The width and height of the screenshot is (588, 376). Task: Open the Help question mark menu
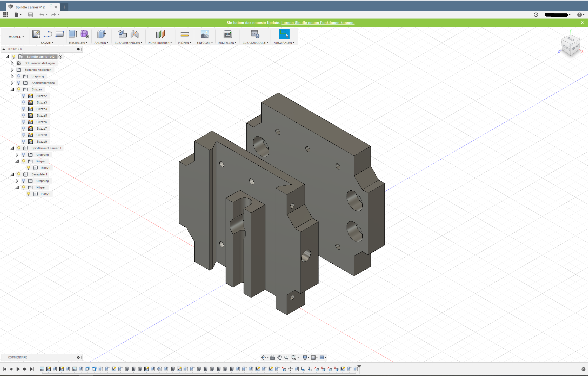pos(581,15)
